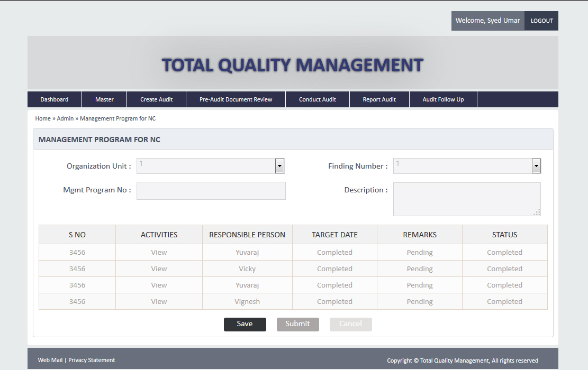Navigate to Audit Follow Up
The image size is (588, 370).
444,99
